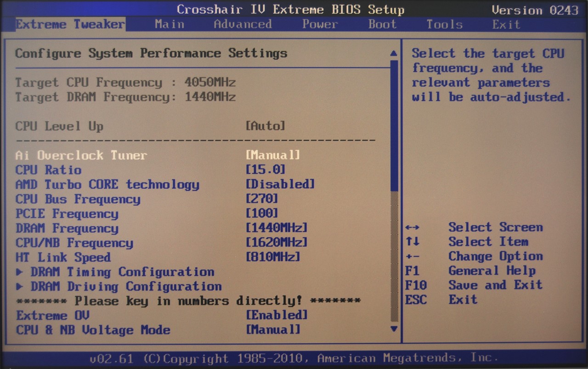The width and height of the screenshot is (588, 369).
Task: Click the 'Please key in numbers directly' notice
Action: coord(188,301)
